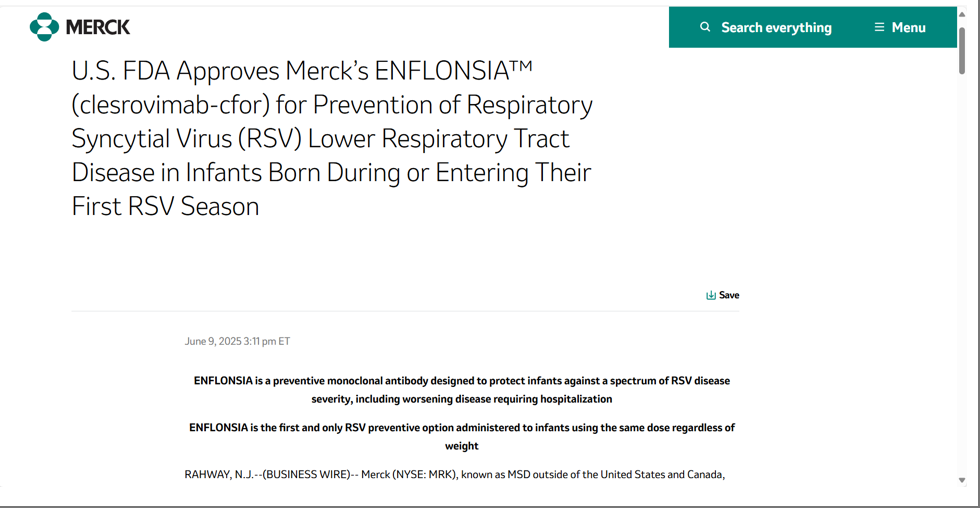Open the Menu label
The width and height of the screenshot is (980, 508).
(x=909, y=27)
